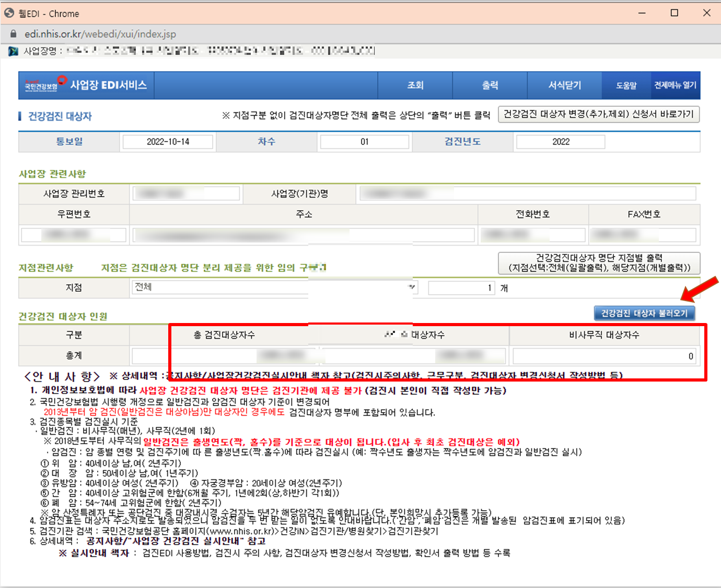The height and width of the screenshot is (588, 721).
Task: Click the webEDI page icon in title bar
Action: tap(8, 12)
